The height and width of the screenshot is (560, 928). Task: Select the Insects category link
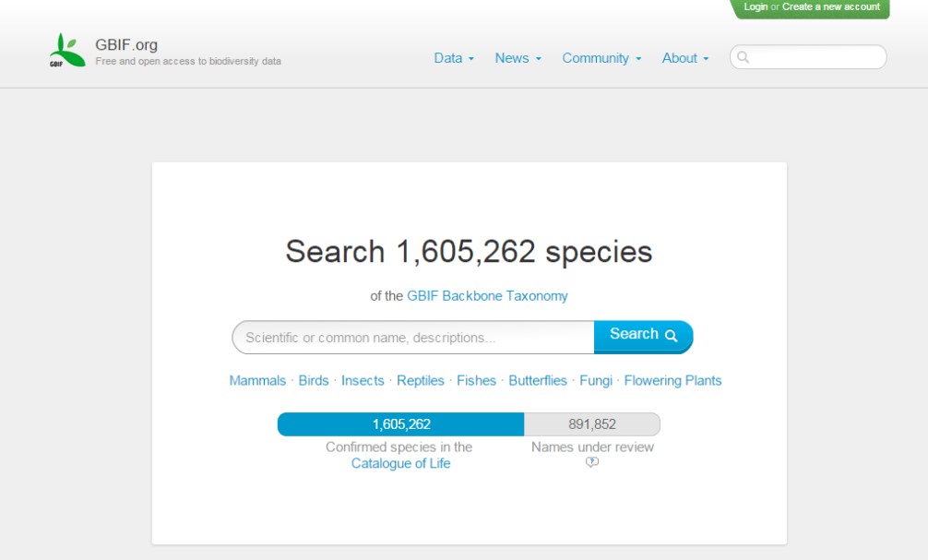coord(363,380)
